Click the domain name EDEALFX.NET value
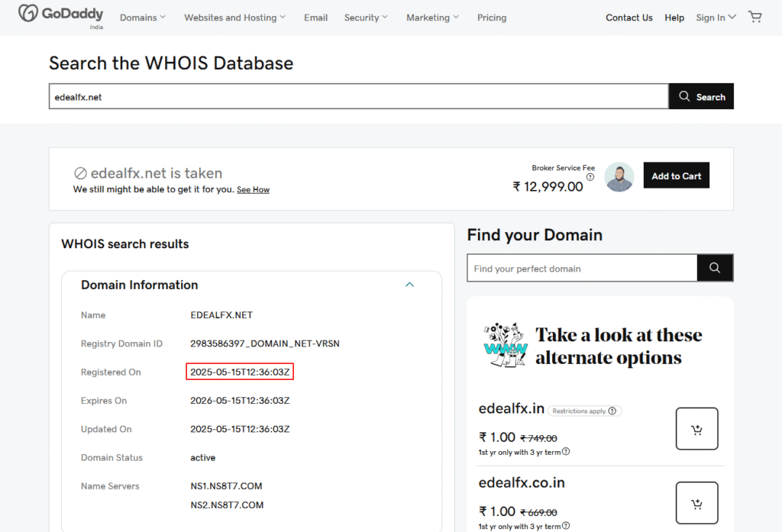The image size is (782, 532). tap(221, 315)
